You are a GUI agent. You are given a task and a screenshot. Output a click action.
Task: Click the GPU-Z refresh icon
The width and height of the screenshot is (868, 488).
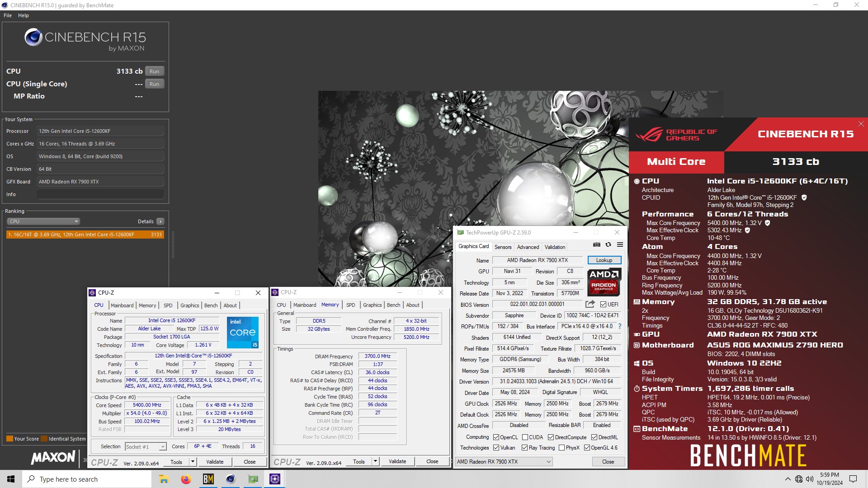pos(609,244)
